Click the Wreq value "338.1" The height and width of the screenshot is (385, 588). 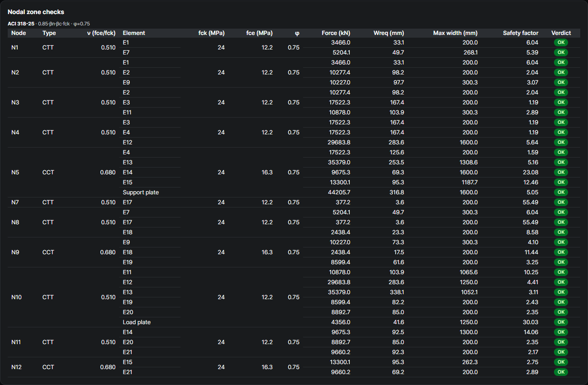pyautogui.click(x=397, y=292)
